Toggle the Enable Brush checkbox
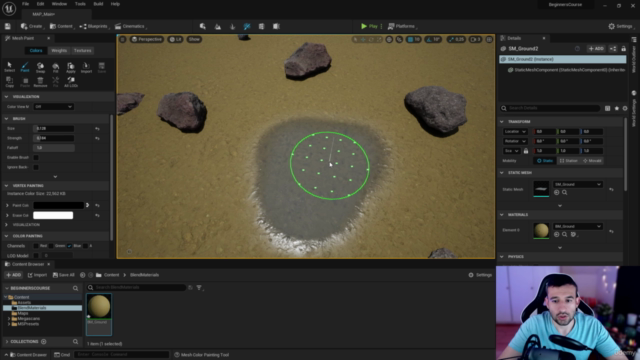This screenshot has width=640, height=360. (36, 158)
